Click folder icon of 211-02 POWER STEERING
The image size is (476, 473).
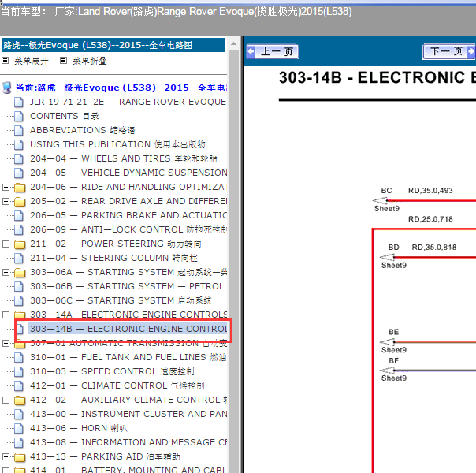20,244
